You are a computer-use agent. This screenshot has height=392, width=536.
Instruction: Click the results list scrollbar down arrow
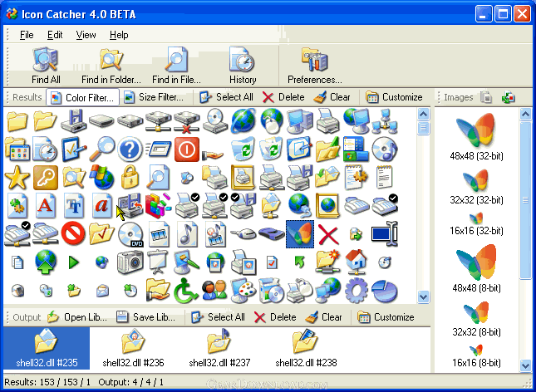[423, 296]
